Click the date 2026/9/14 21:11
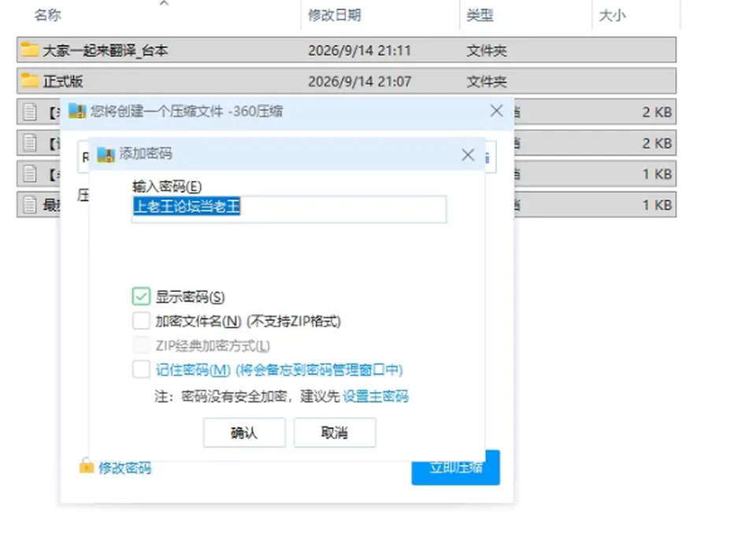 click(x=360, y=50)
